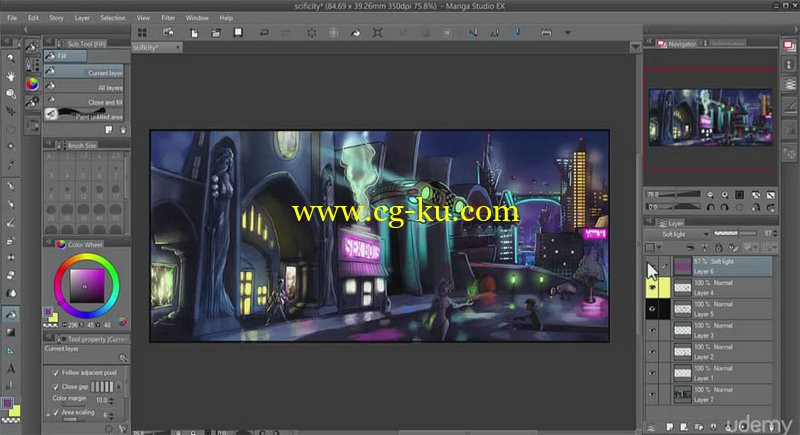Viewport: 800px width, 435px height.
Task: Click the Color margin stepper arrows
Action: (112, 400)
